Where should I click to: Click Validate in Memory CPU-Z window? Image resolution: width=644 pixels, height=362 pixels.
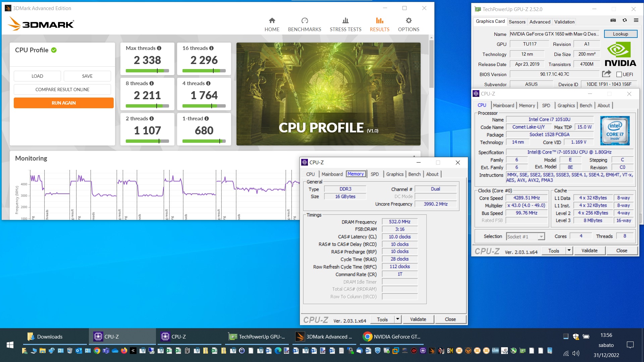click(x=418, y=319)
